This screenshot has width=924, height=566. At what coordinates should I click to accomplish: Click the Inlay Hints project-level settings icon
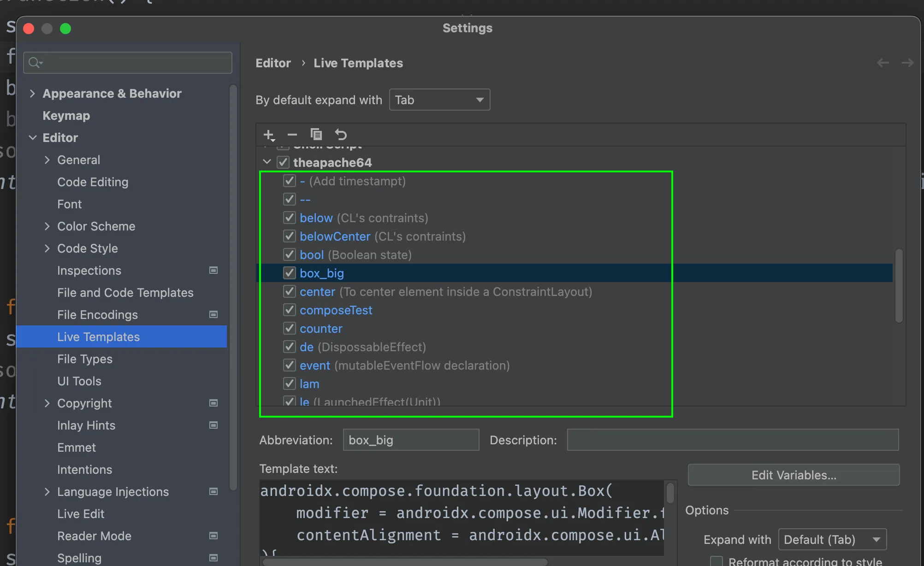pos(213,425)
